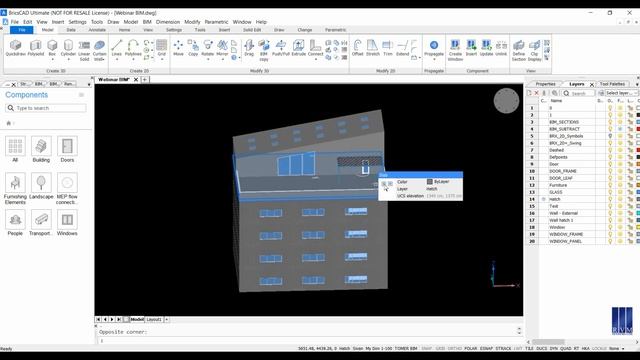
Task: Select the Offset tool
Action: [358, 48]
